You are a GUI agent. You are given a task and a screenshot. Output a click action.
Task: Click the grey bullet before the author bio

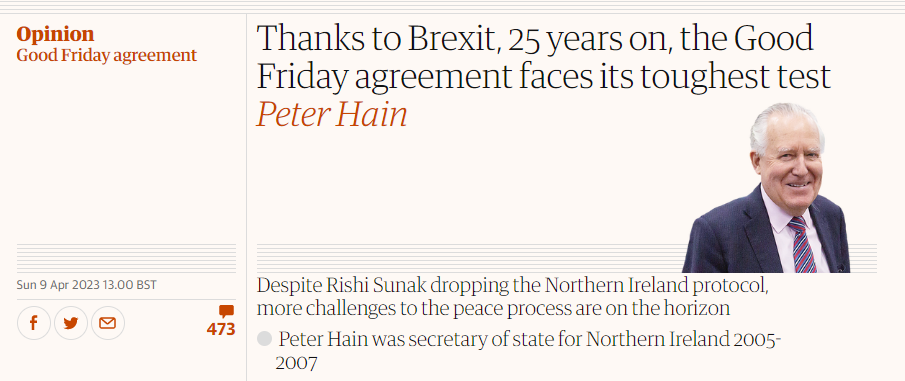pos(264,339)
